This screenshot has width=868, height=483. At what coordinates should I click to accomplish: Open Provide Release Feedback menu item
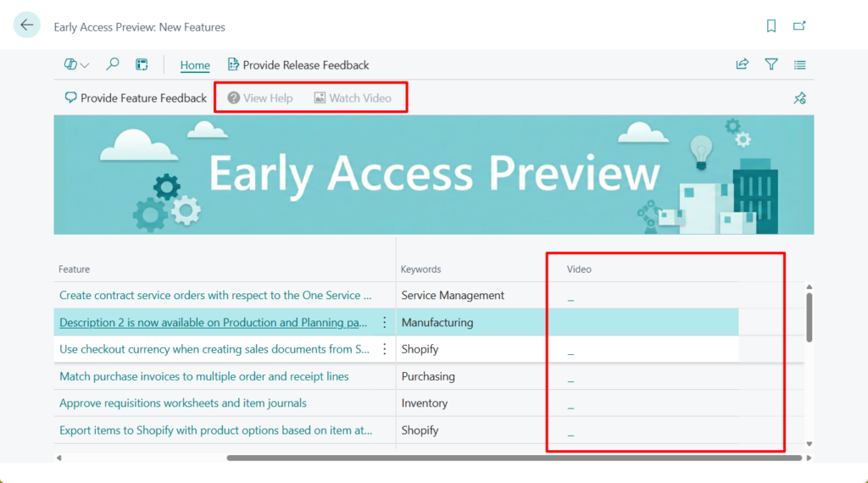click(x=298, y=65)
